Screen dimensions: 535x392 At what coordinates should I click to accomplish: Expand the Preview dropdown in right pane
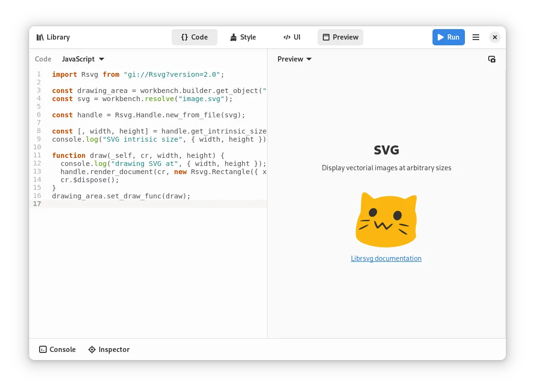[295, 59]
